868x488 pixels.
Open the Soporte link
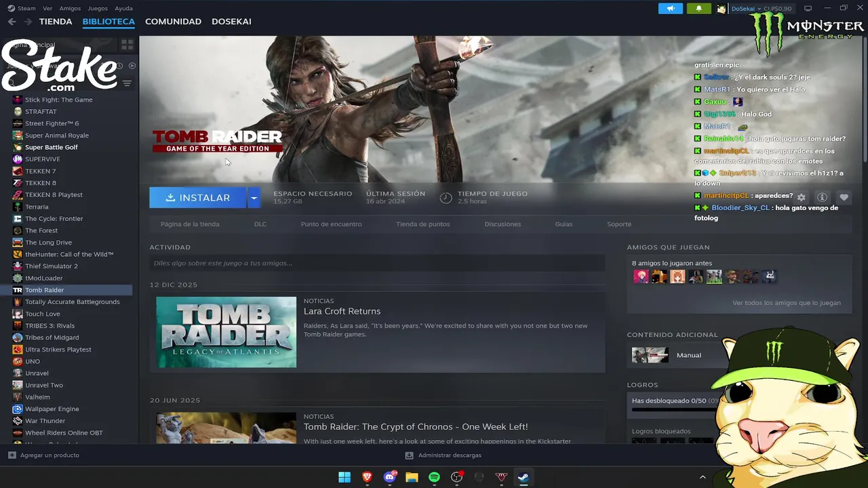619,224
